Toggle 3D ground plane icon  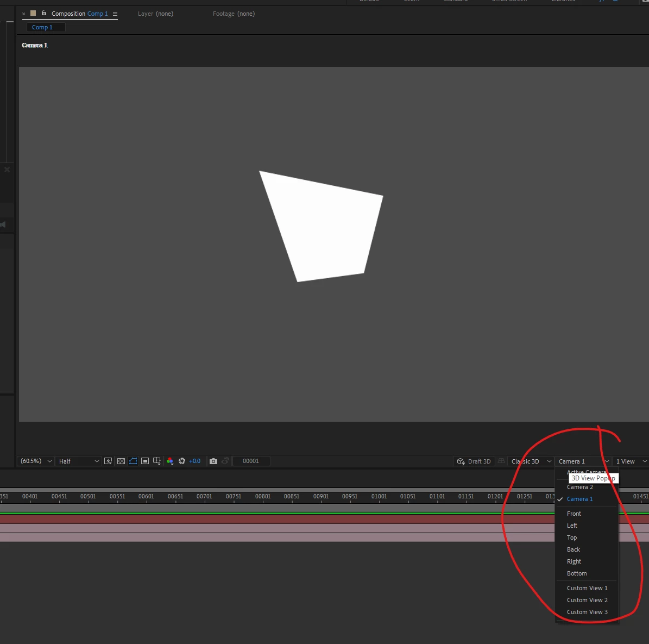coord(501,461)
